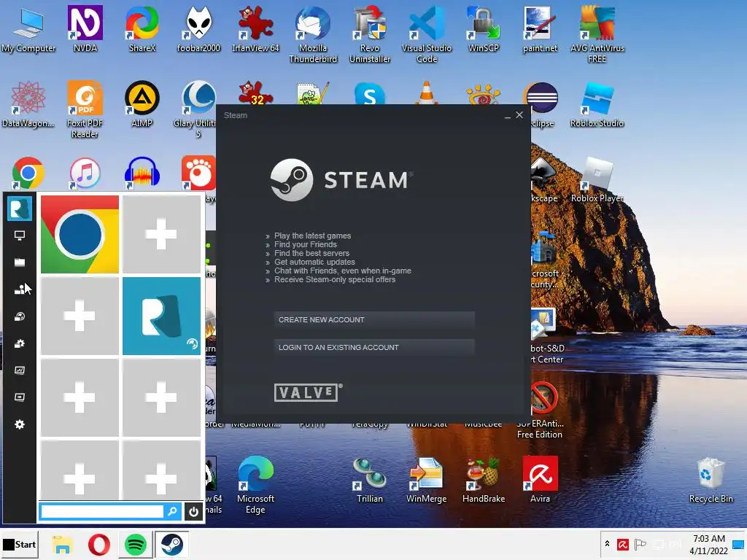747x560 pixels.
Task: Close the Steam window
Action: (519, 115)
